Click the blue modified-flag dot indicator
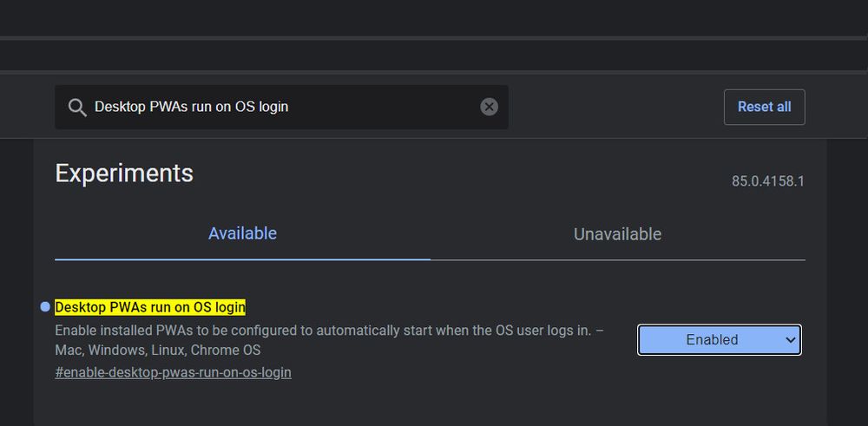 click(x=45, y=307)
